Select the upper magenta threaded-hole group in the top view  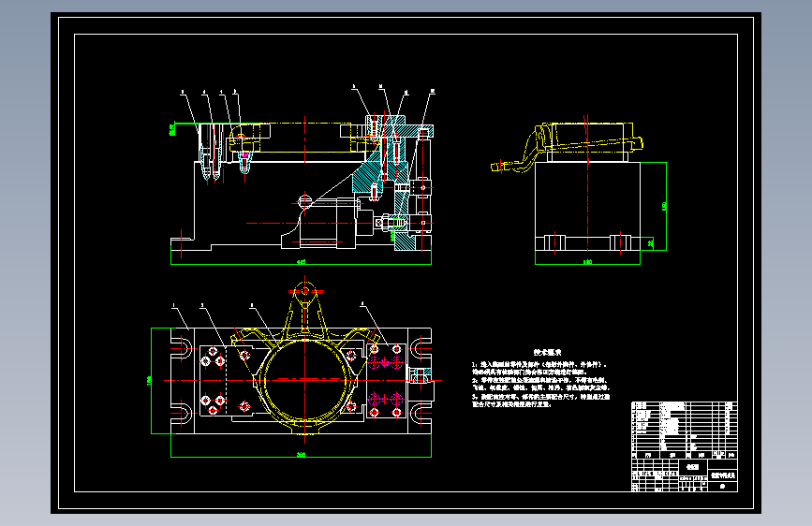(385, 362)
